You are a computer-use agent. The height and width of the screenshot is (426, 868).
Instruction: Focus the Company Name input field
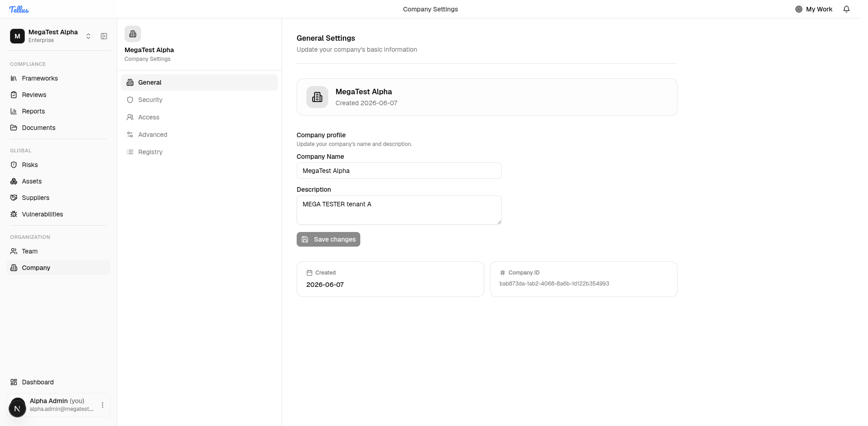click(399, 171)
